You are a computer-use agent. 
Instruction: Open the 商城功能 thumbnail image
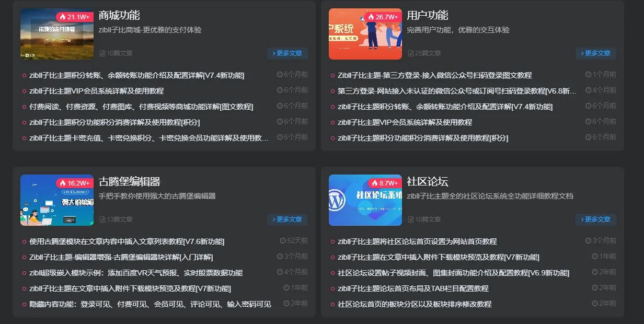pos(57,34)
